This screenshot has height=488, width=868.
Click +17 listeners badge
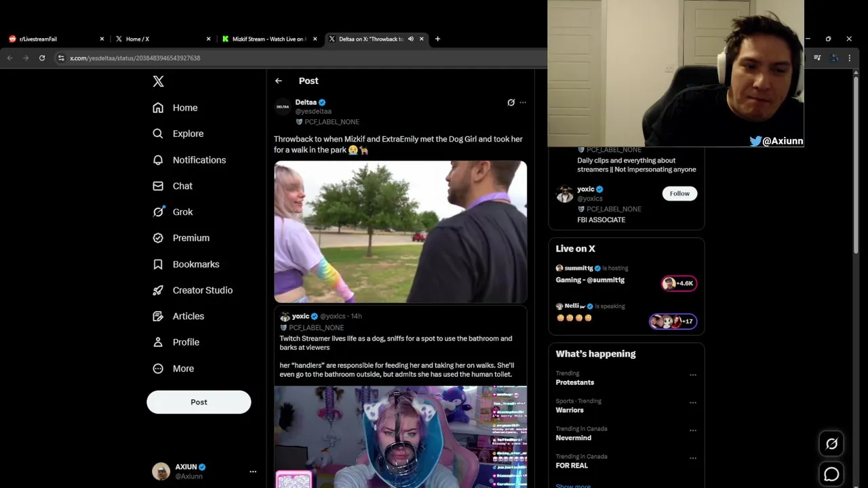coord(673,321)
